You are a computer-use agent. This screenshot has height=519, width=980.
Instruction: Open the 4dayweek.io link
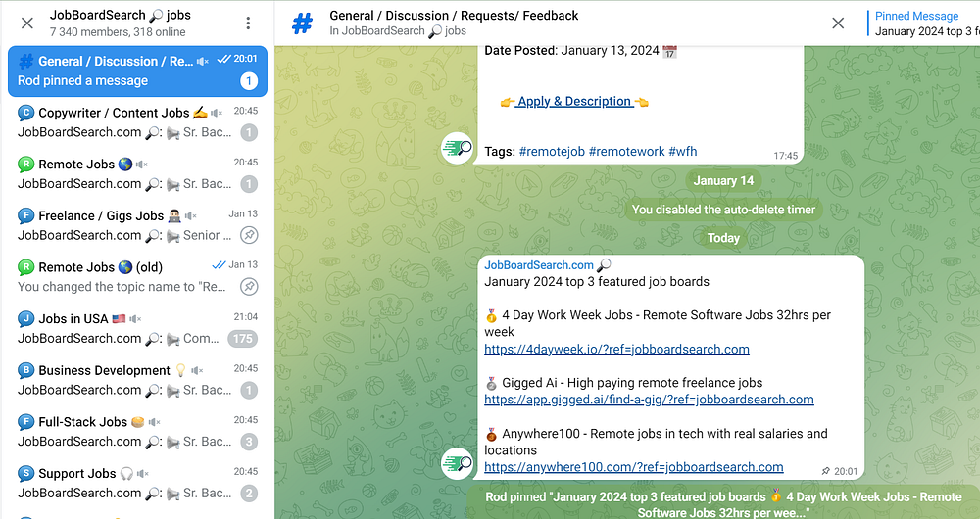pos(616,350)
